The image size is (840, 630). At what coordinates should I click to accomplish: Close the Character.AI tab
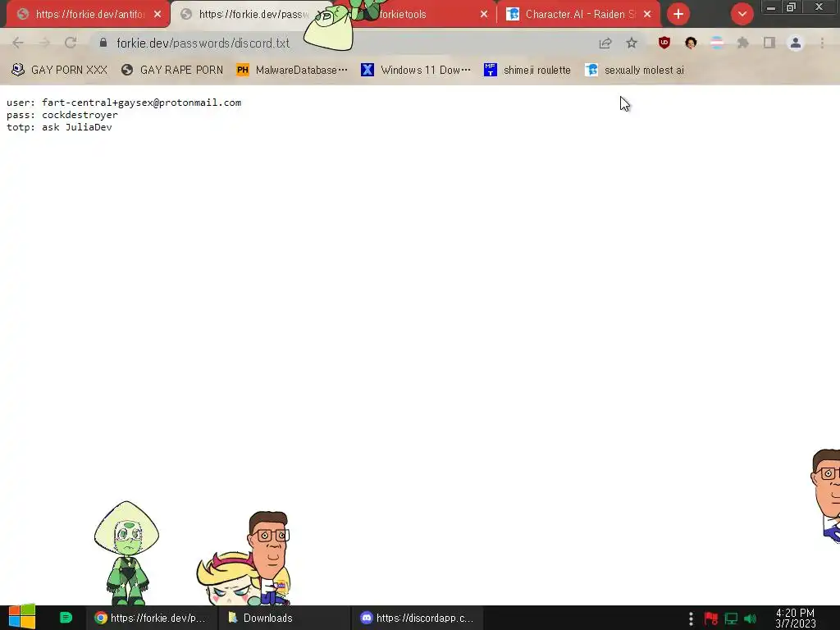click(647, 15)
